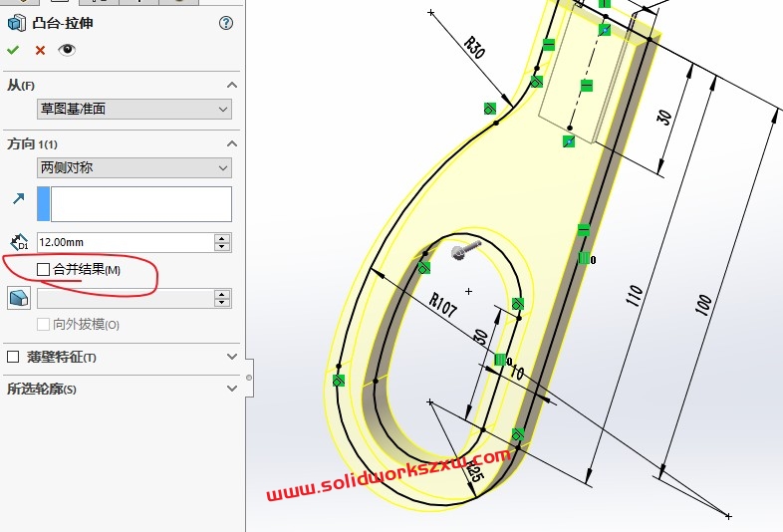Image resolution: width=783 pixels, height=532 pixels.
Task: Cancel the extrude with the red X
Action: click(x=40, y=50)
